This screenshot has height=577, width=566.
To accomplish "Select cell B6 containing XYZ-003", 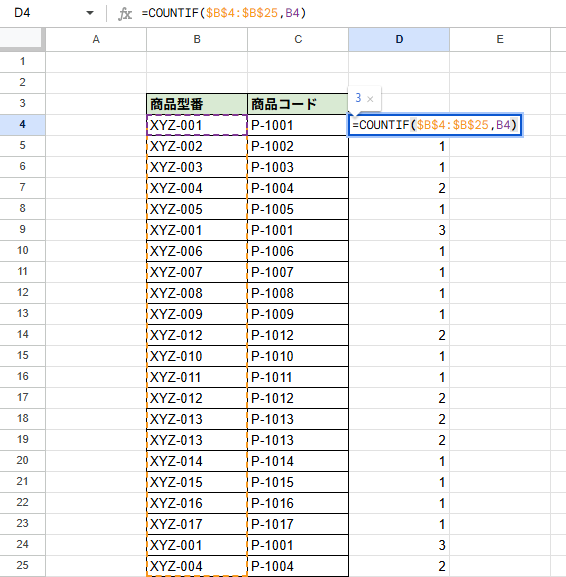I will [x=197, y=167].
